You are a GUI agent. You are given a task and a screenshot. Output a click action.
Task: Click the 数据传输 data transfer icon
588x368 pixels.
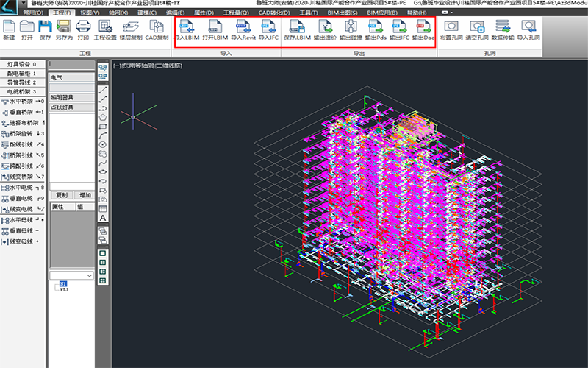click(x=503, y=30)
